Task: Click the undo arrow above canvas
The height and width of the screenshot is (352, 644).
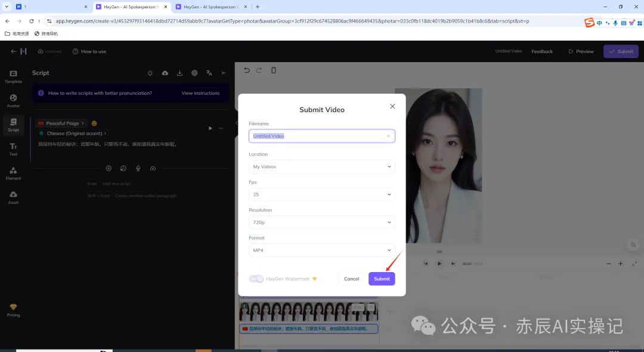Action: [246, 70]
